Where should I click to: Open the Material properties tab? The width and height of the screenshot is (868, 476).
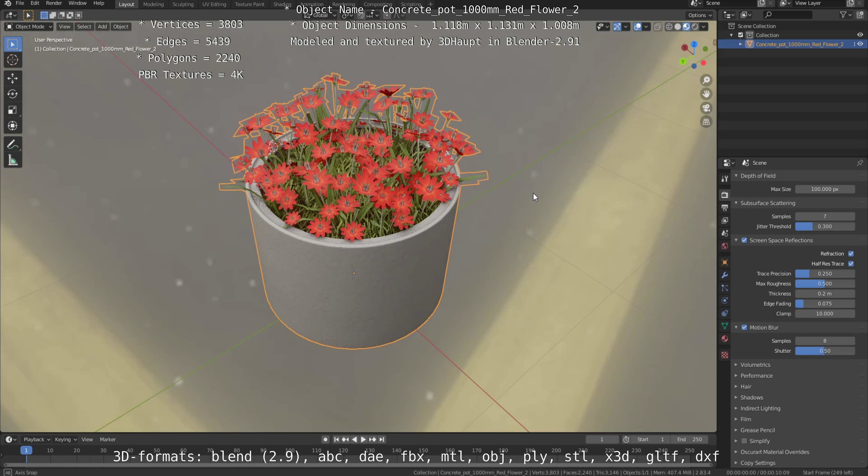pyautogui.click(x=724, y=339)
